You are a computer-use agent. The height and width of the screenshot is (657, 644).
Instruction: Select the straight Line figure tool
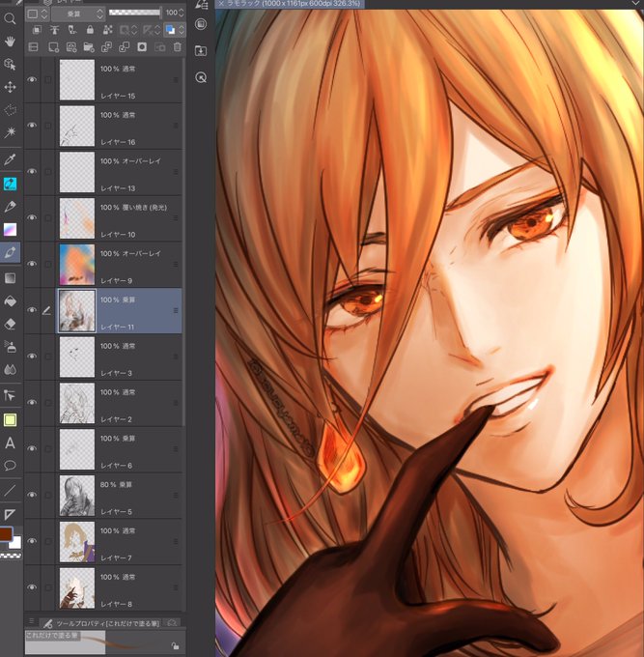[x=10, y=490]
